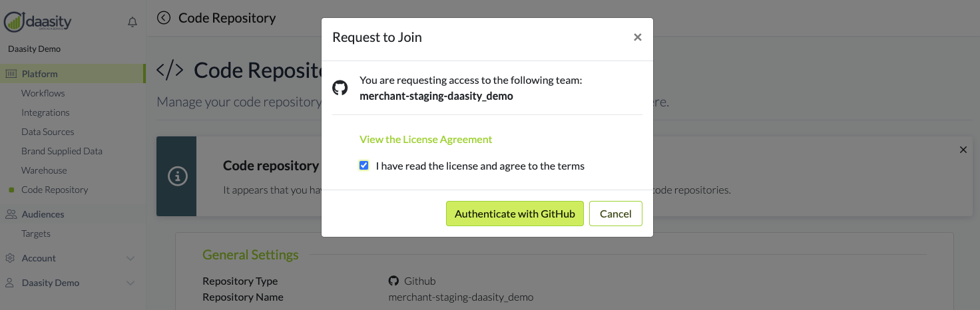Click the Audiences people icon
This screenshot has width=980, height=310.
[x=11, y=214]
